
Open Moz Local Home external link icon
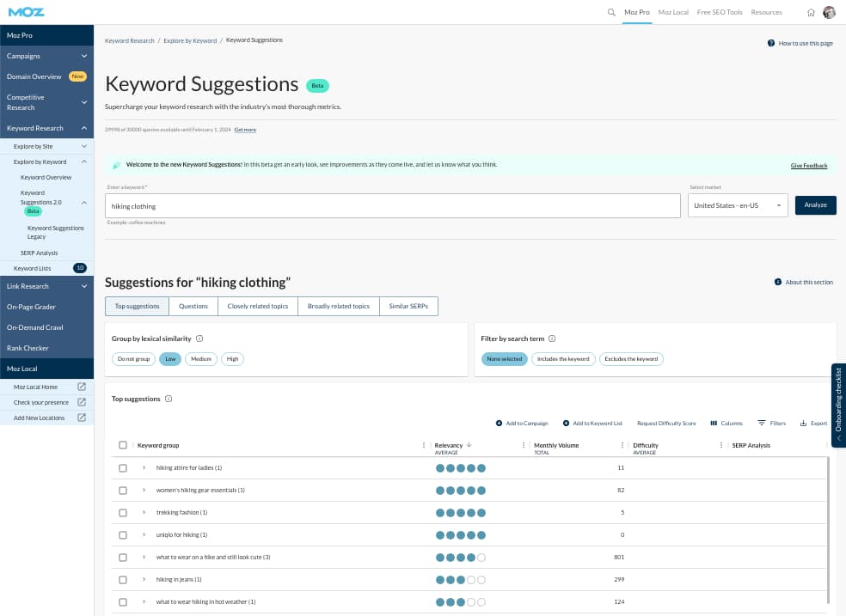[82, 387]
